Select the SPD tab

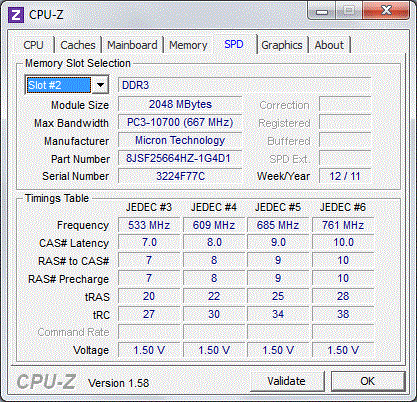pos(234,44)
